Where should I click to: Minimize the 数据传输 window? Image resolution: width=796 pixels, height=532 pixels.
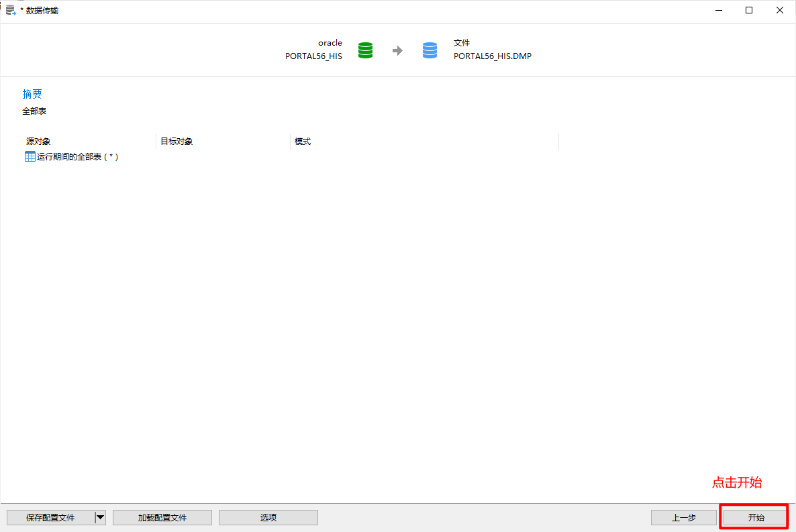click(718, 10)
